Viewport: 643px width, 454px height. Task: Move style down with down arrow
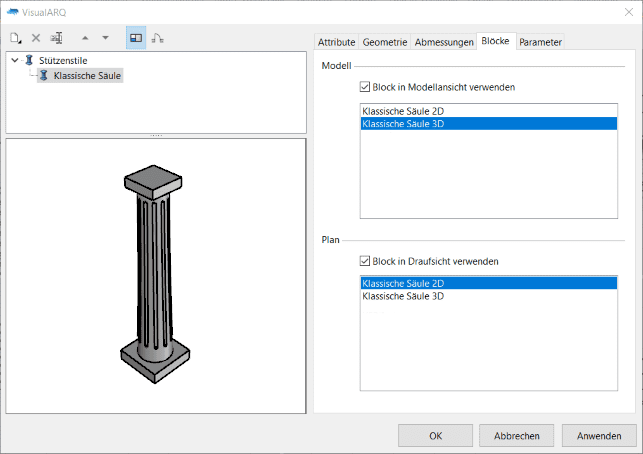[x=105, y=38]
